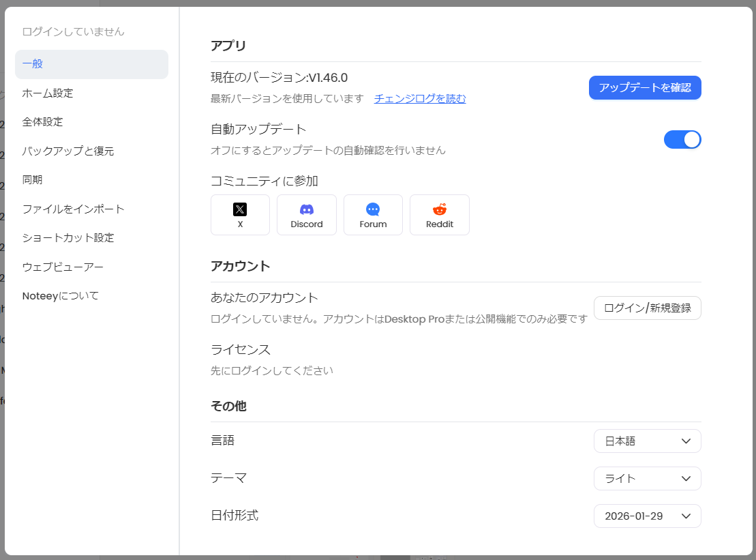Open the Discord community link
The width and height of the screenshot is (756, 560).
tap(307, 215)
